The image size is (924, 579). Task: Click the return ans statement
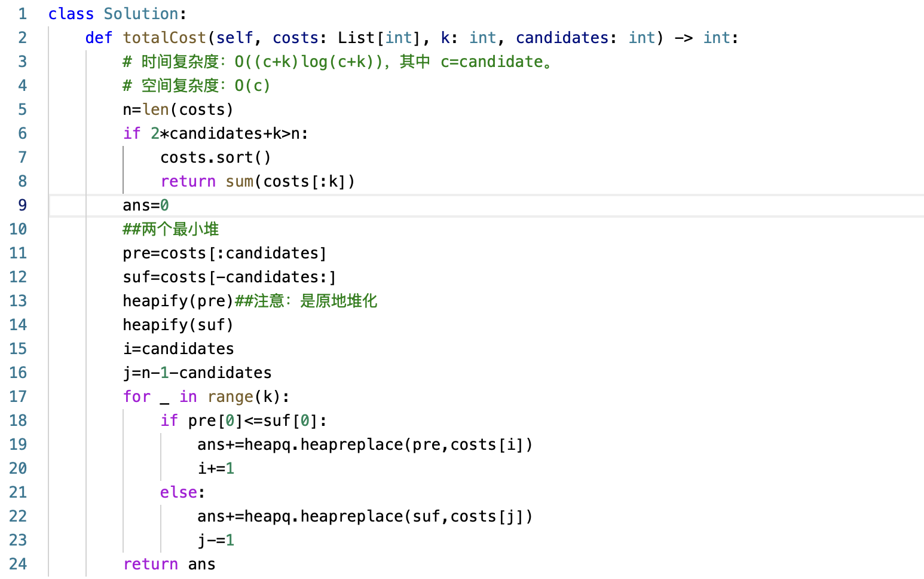point(169,563)
